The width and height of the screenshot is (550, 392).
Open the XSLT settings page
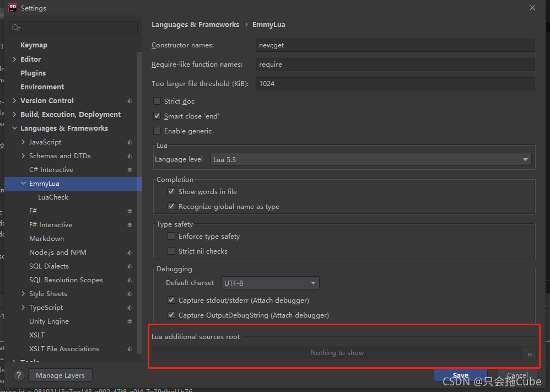37,335
